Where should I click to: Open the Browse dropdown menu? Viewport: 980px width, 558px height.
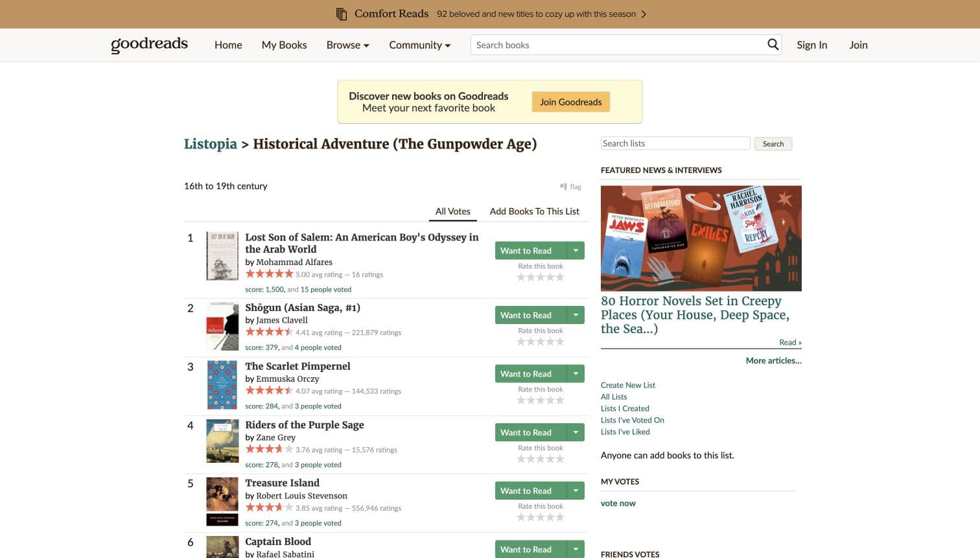point(347,45)
